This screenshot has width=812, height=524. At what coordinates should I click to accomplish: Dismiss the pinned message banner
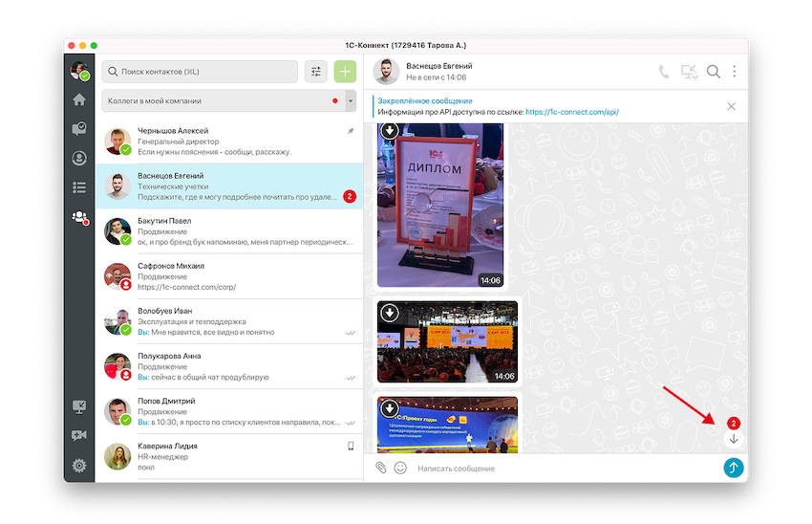click(x=732, y=106)
